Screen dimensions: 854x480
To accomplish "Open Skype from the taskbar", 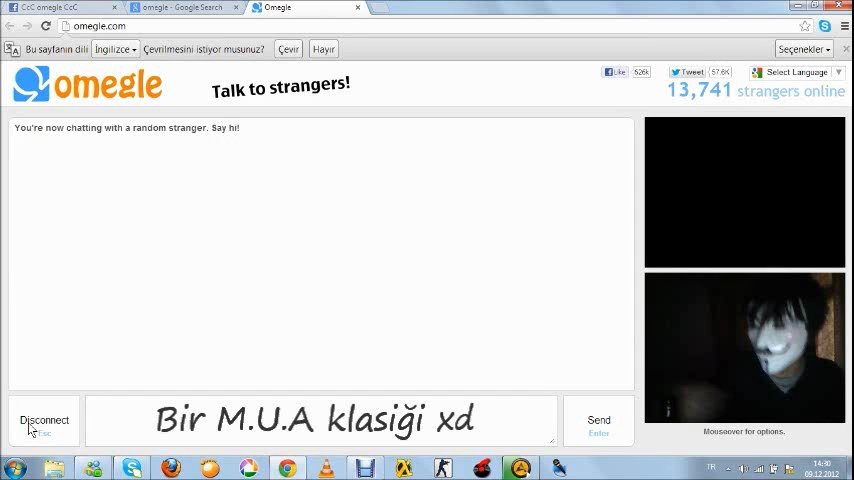I will click(132, 468).
